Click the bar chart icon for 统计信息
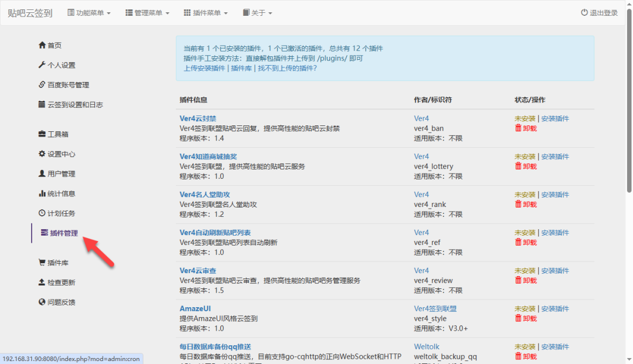 point(42,193)
